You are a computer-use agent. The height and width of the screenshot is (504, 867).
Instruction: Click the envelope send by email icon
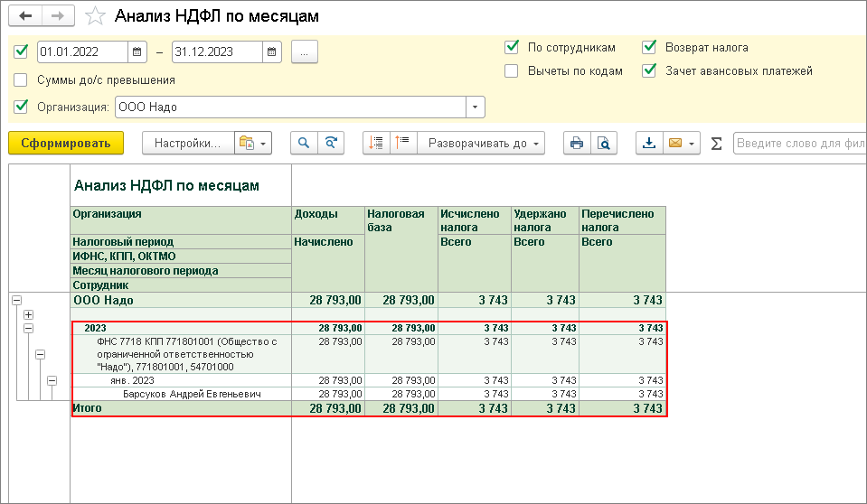click(674, 143)
